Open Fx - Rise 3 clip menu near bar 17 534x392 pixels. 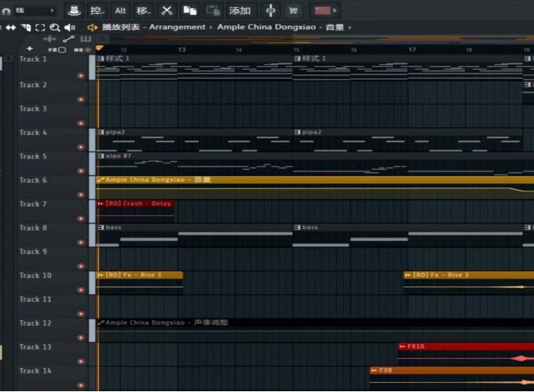click(x=407, y=275)
